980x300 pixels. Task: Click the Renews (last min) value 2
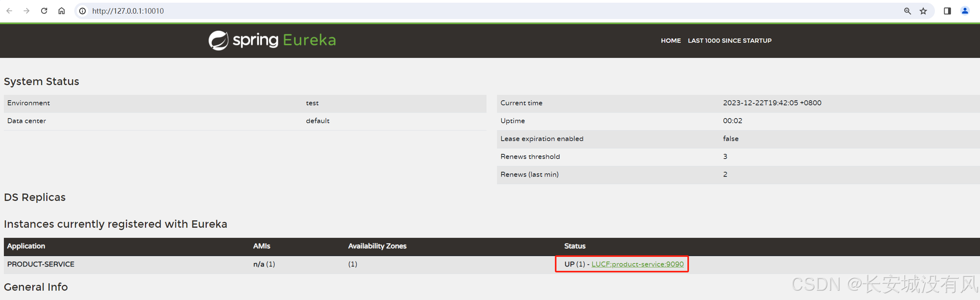725,174
